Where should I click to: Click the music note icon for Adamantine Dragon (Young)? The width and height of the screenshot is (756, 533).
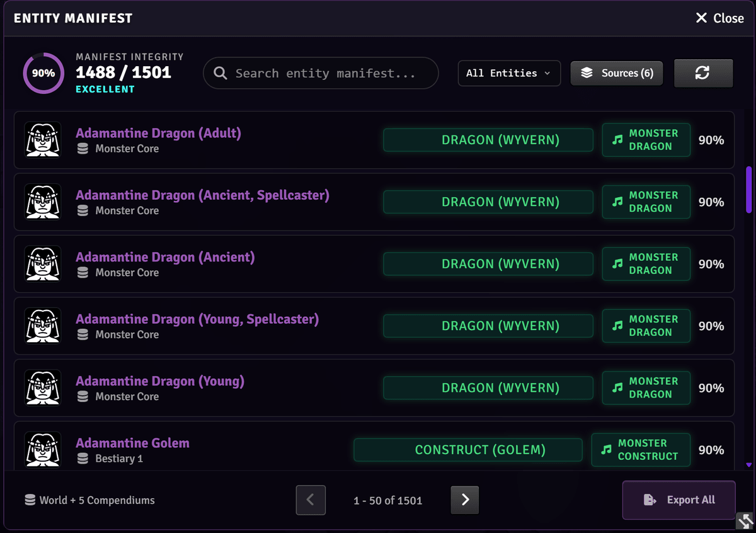(617, 388)
